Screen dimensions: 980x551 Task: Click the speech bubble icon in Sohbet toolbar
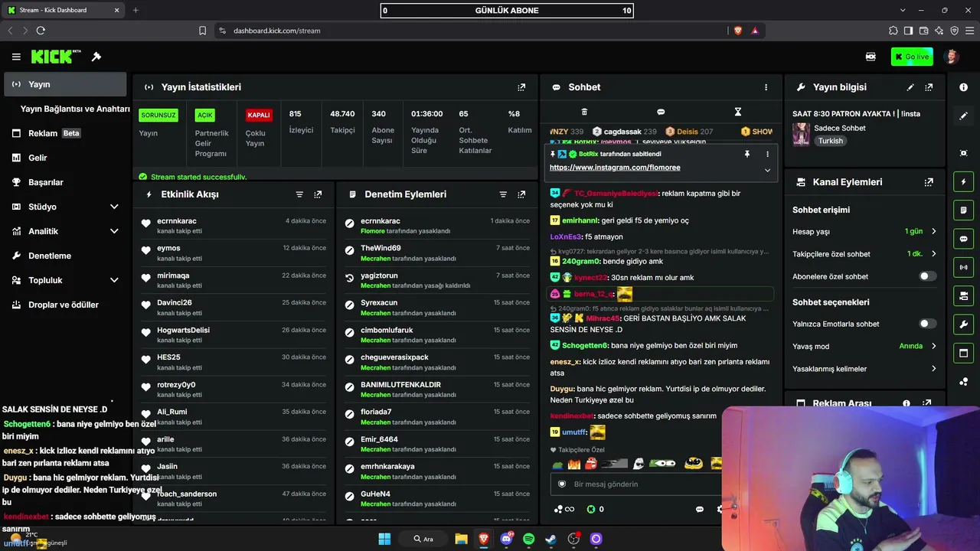pos(661,112)
